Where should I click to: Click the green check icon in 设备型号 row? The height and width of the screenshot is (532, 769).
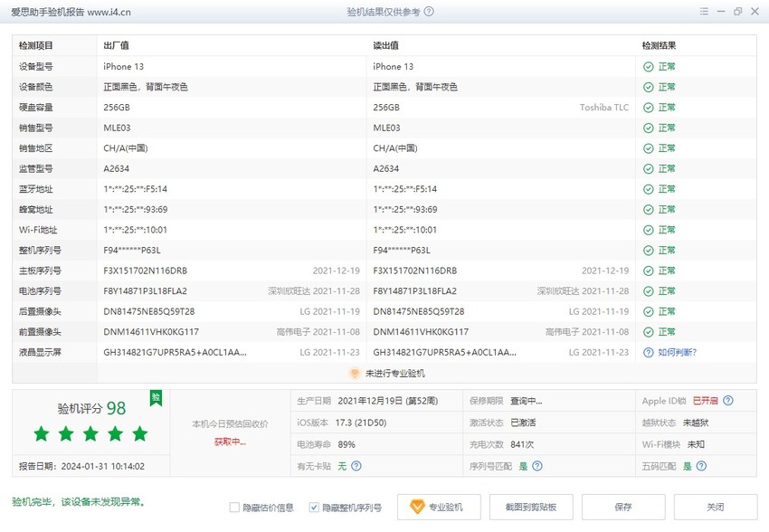coord(649,67)
